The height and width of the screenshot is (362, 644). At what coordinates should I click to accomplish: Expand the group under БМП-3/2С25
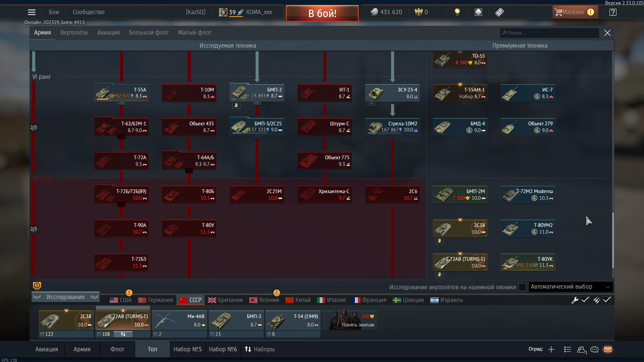257,137
